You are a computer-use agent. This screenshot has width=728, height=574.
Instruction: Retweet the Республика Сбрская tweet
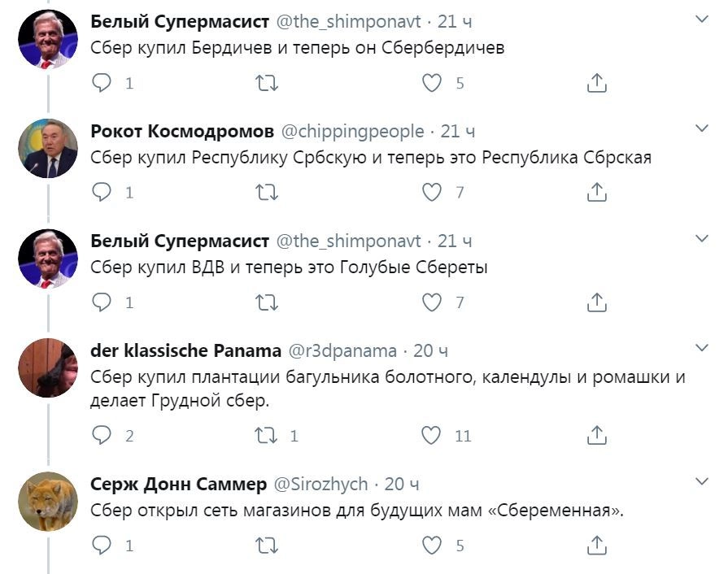click(267, 192)
